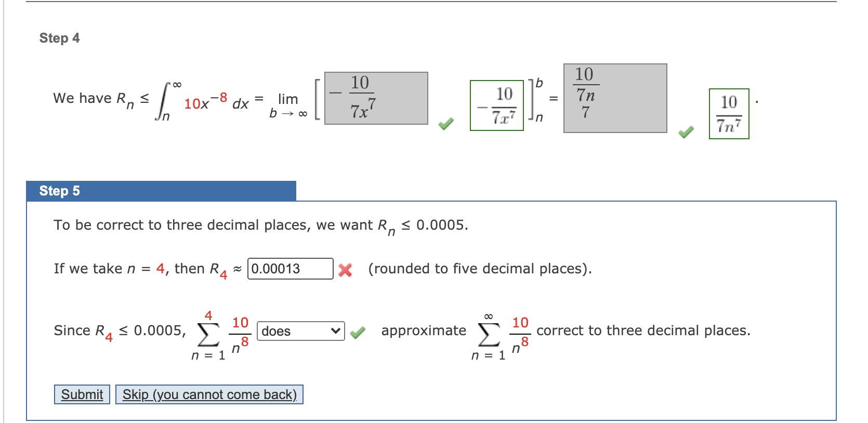Choose an option from the does/does-not selector
Image resolution: width=868 pixels, height=423 pixels.
pyautogui.click(x=300, y=331)
